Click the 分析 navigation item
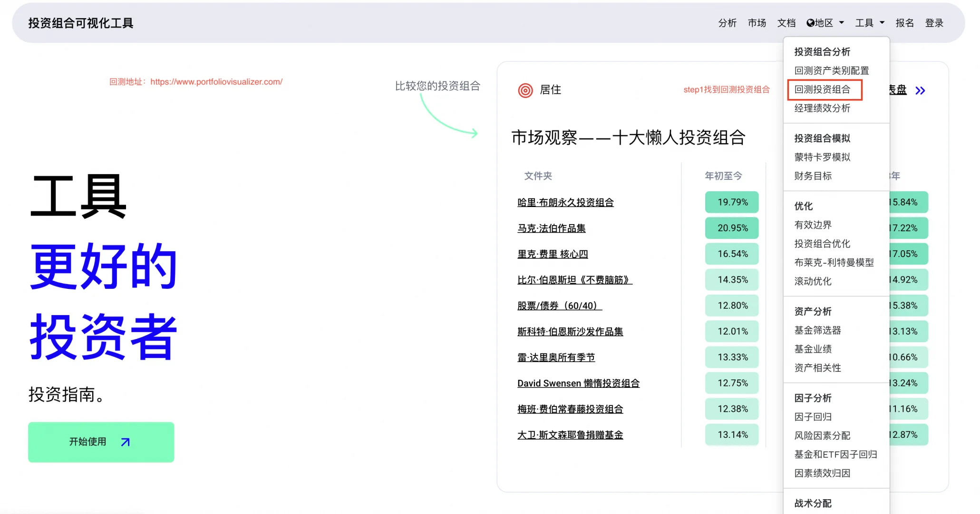 point(727,22)
